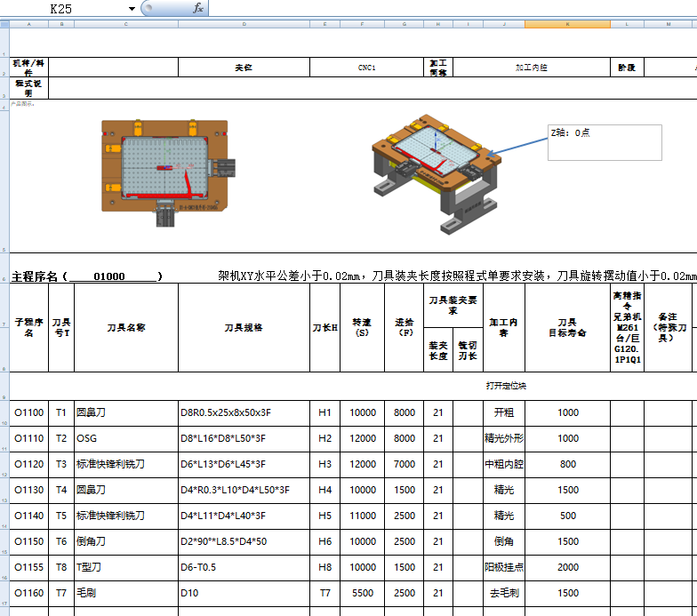This screenshot has height=616, width=697.
Task: Select column M header
Action: point(669,24)
